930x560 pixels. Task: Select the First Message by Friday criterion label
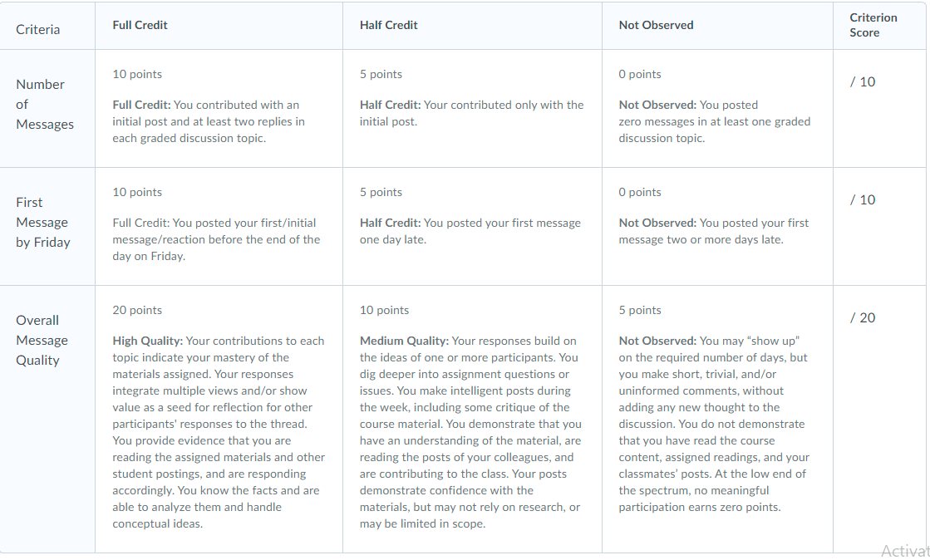pyautogui.click(x=43, y=223)
